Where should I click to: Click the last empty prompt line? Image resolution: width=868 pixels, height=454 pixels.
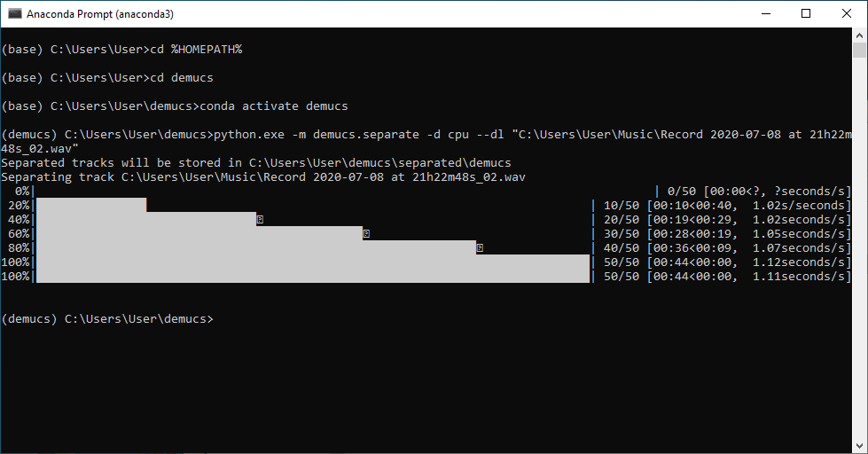tap(107, 318)
